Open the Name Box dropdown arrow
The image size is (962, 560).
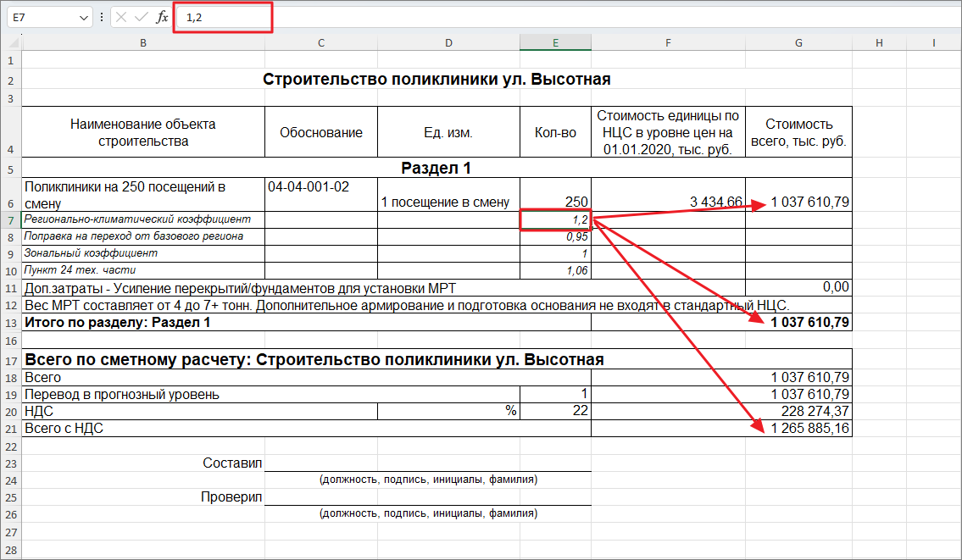pos(84,18)
